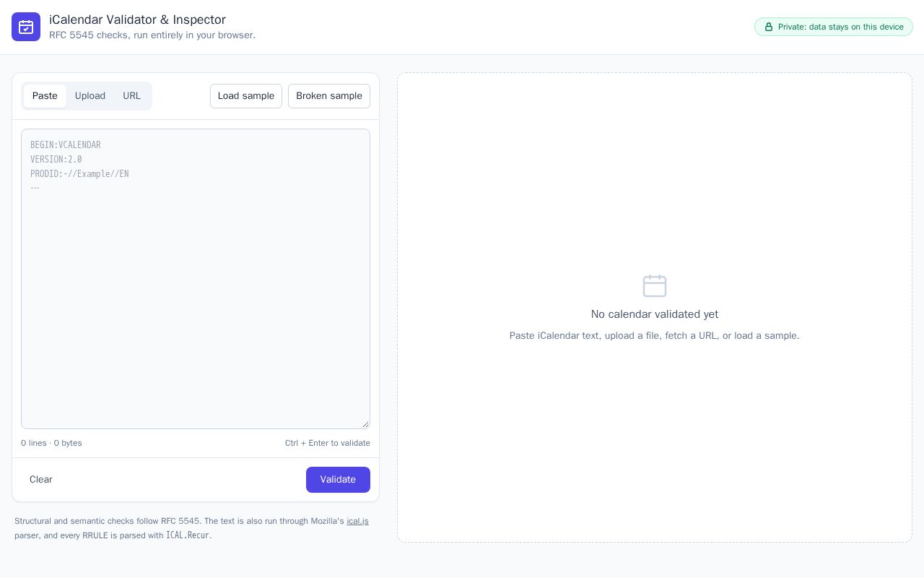Click 'No calendar validated yet' heading
The image size is (924, 578).
click(655, 314)
